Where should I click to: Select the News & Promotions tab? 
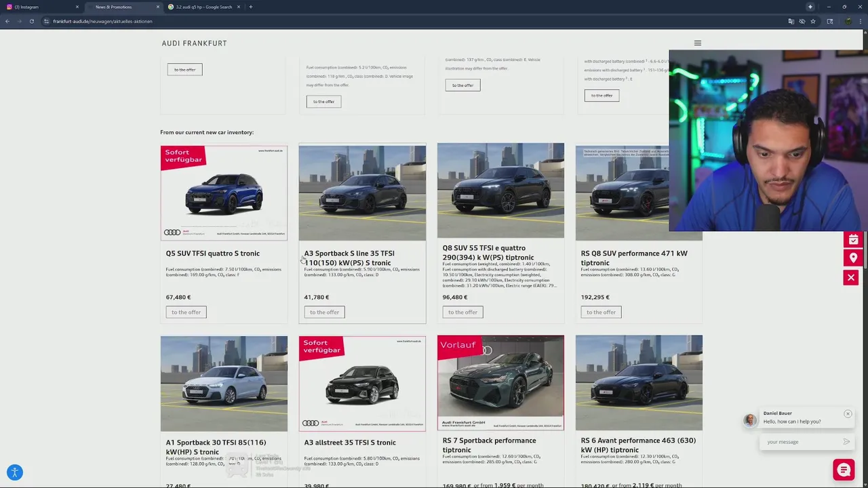click(x=123, y=7)
